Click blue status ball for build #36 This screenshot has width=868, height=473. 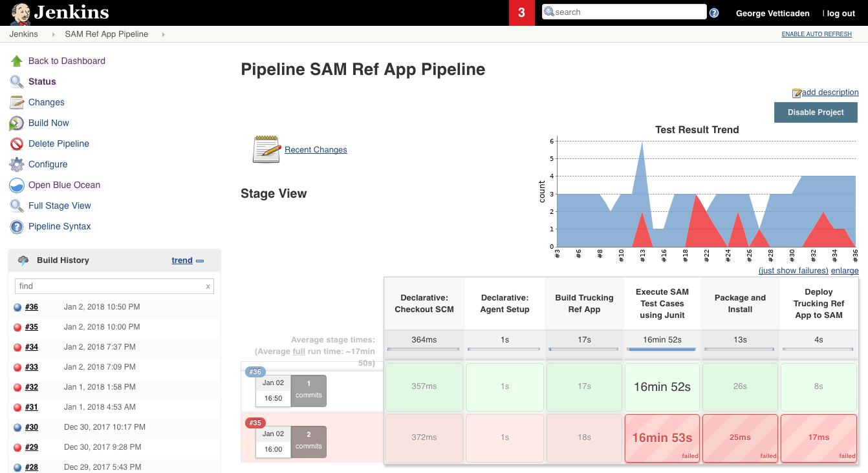pyautogui.click(x=17, y=308)
